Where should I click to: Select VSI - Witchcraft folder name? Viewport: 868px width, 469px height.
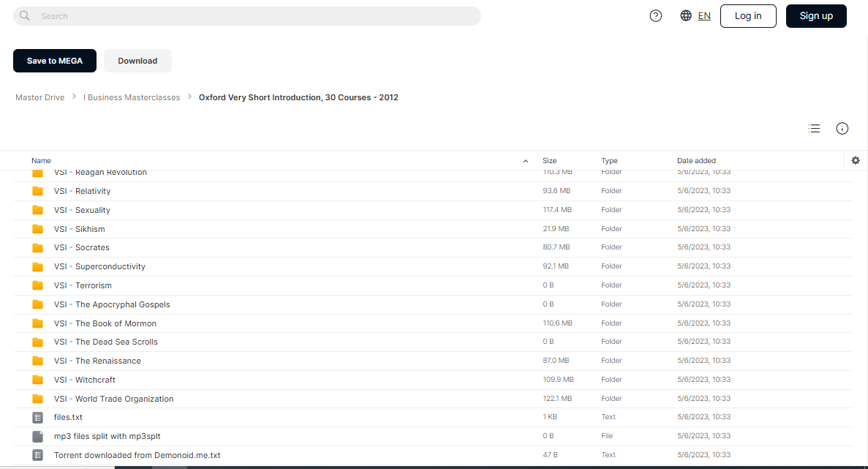pyautogui.click(x=85, y=380)
